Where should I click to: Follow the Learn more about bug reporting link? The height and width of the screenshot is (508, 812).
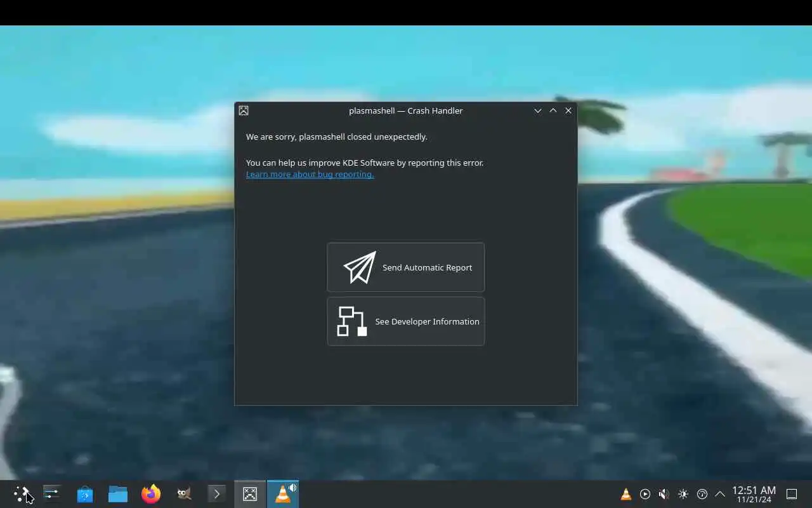coord(310,174)
